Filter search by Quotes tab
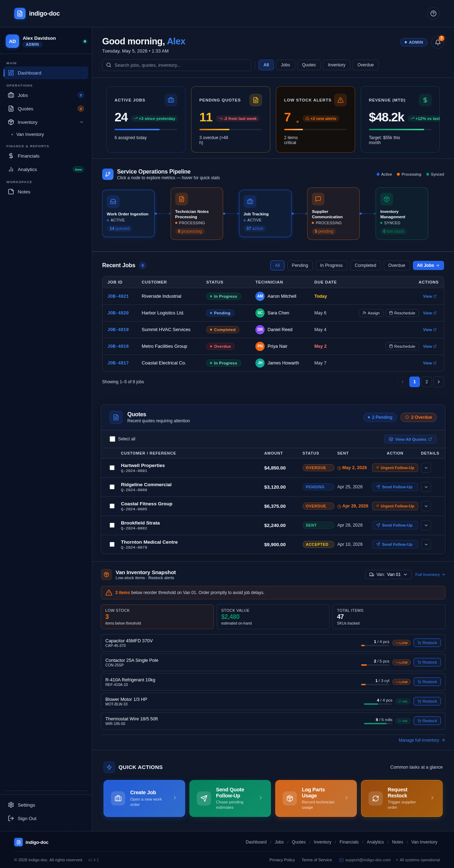454x868 pixels. [309, 65]
